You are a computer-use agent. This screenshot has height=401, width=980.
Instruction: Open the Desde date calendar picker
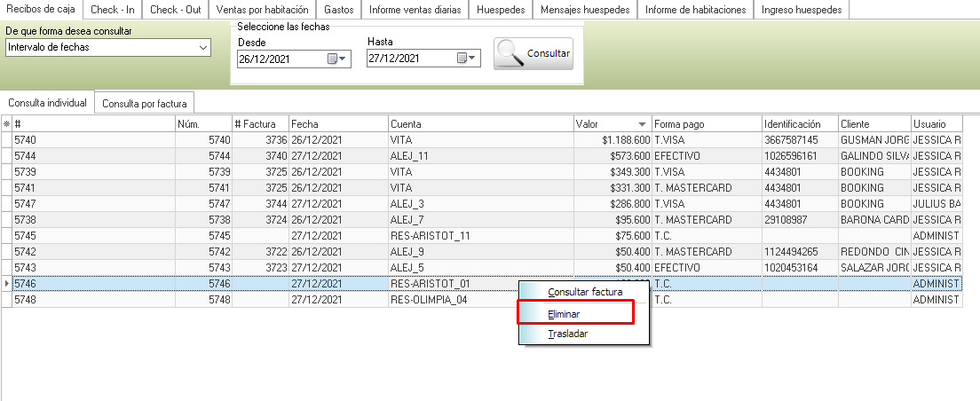[x=338, y=59]
